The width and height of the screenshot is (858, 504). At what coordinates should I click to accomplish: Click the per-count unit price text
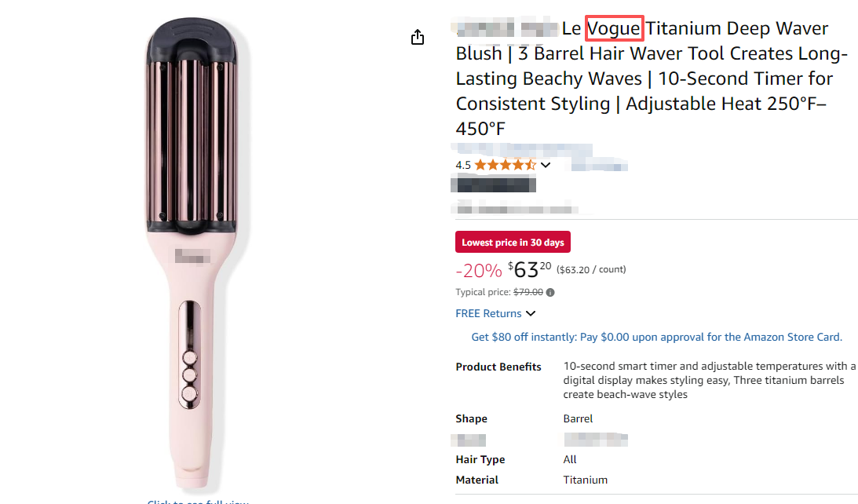pos(591,269)
